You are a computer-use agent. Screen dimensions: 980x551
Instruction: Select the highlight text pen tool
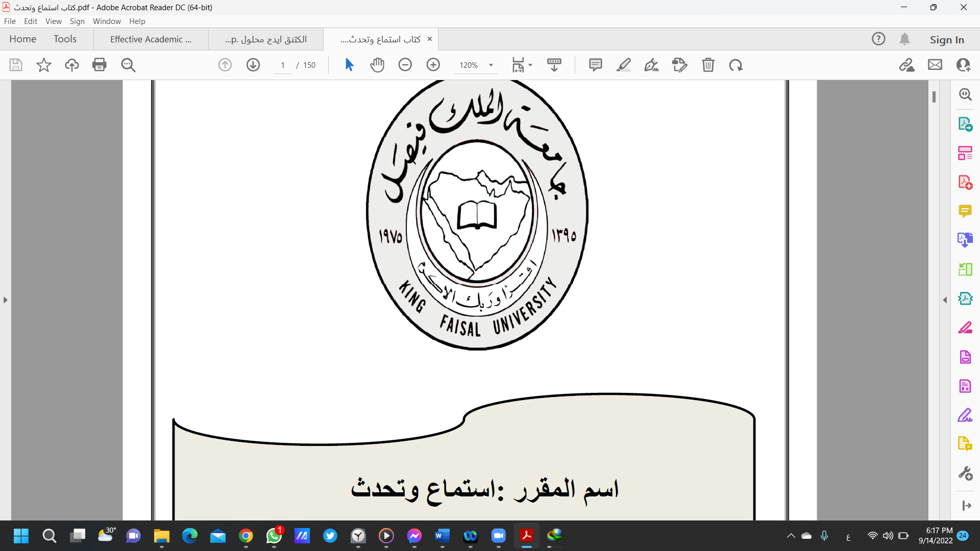point(624,65)
